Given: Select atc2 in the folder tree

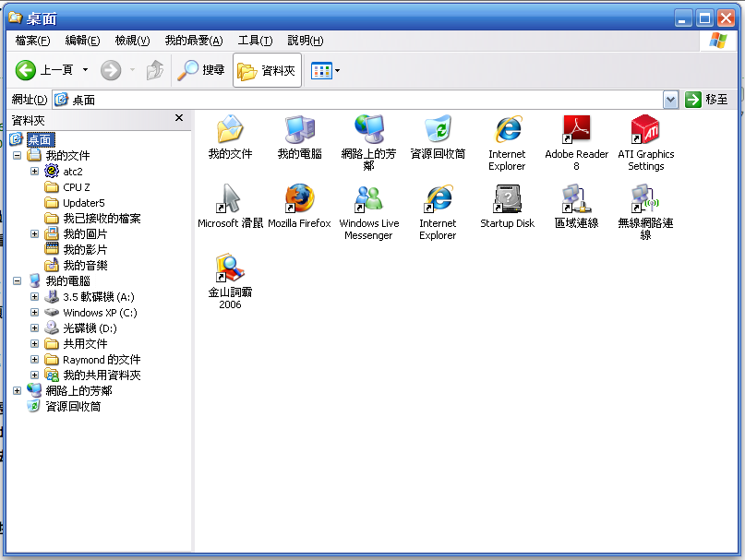Looking at the screenshot, I should click(73, 172).
